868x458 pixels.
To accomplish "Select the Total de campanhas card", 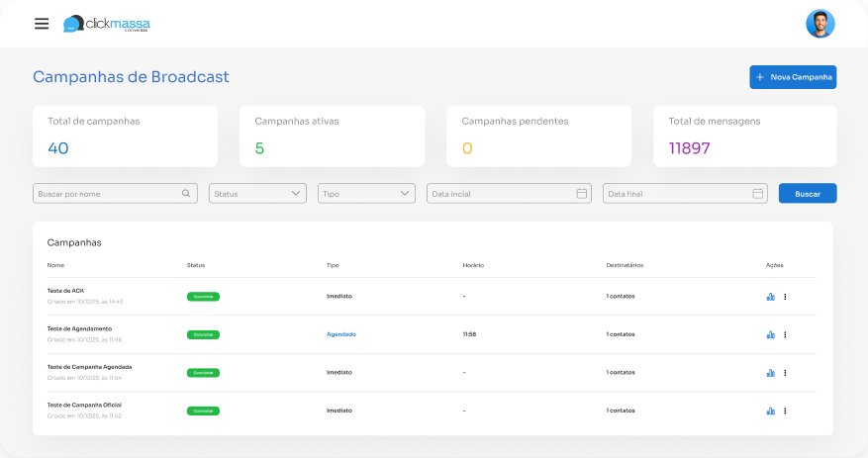I will pos(125,137).
